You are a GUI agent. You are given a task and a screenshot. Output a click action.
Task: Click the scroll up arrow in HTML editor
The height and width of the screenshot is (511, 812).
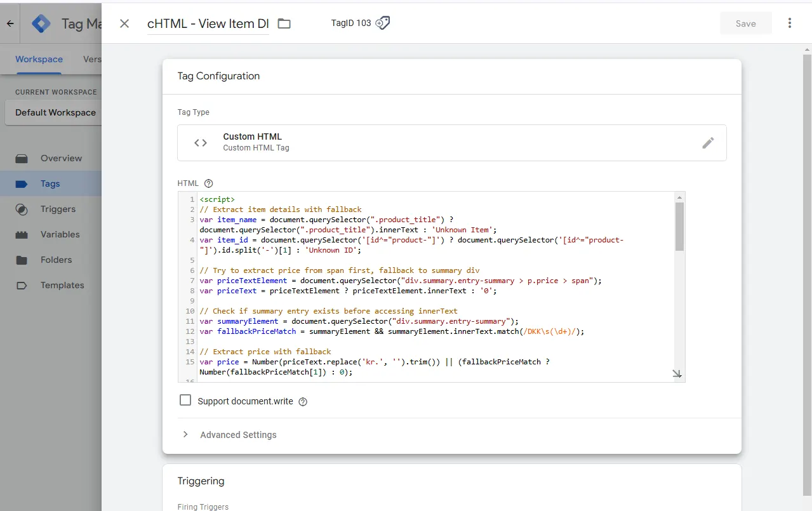679,197
